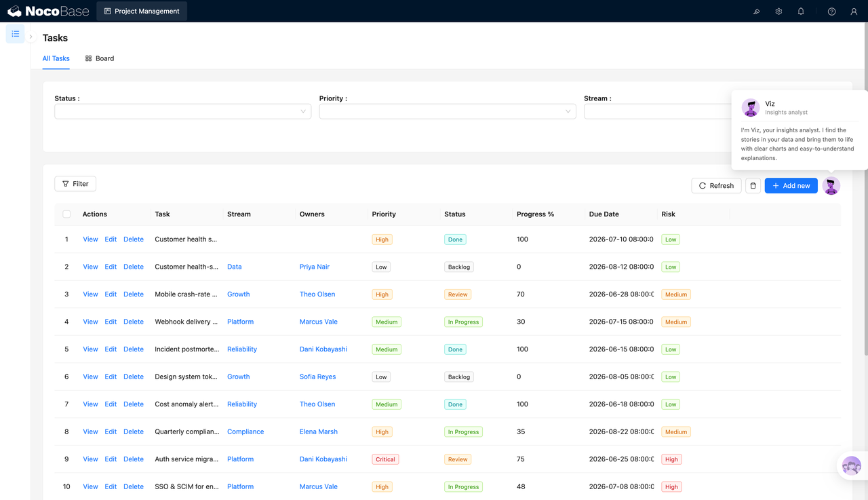Open the notifications bell

801,12
